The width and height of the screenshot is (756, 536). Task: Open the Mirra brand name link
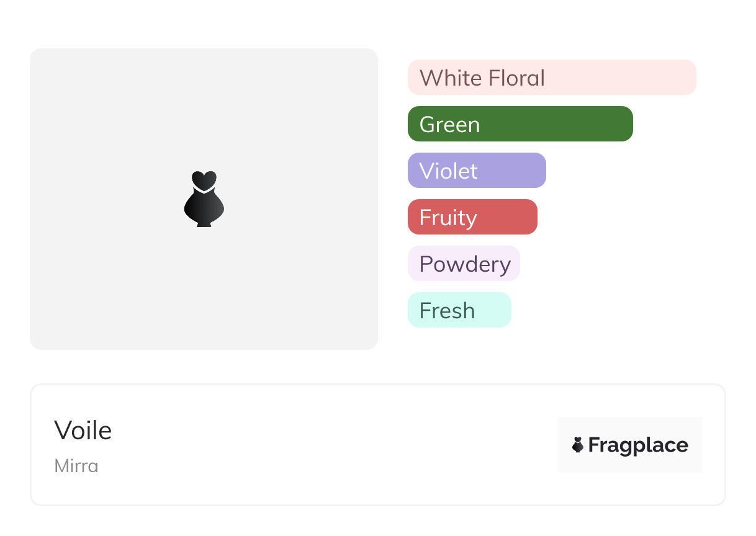(x=76, y=466)
